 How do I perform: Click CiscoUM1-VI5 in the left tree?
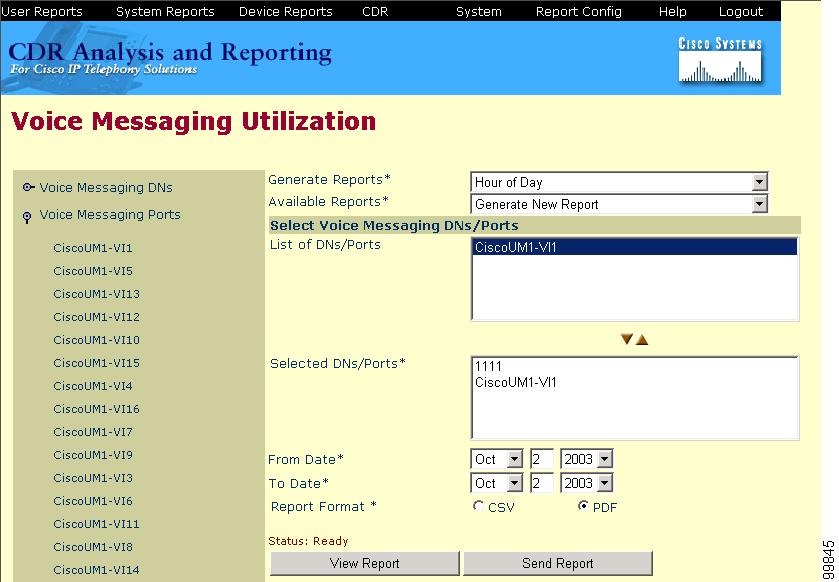coord(93,271)
